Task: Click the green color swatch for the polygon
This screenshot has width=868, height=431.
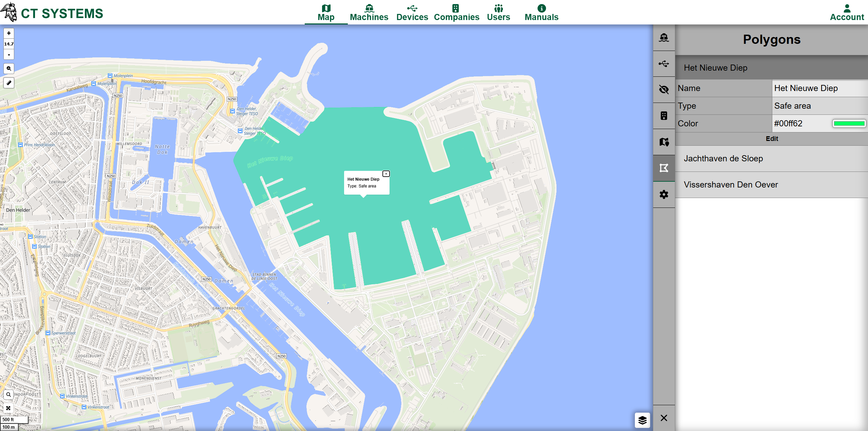Action: click(x=849, y=123)
